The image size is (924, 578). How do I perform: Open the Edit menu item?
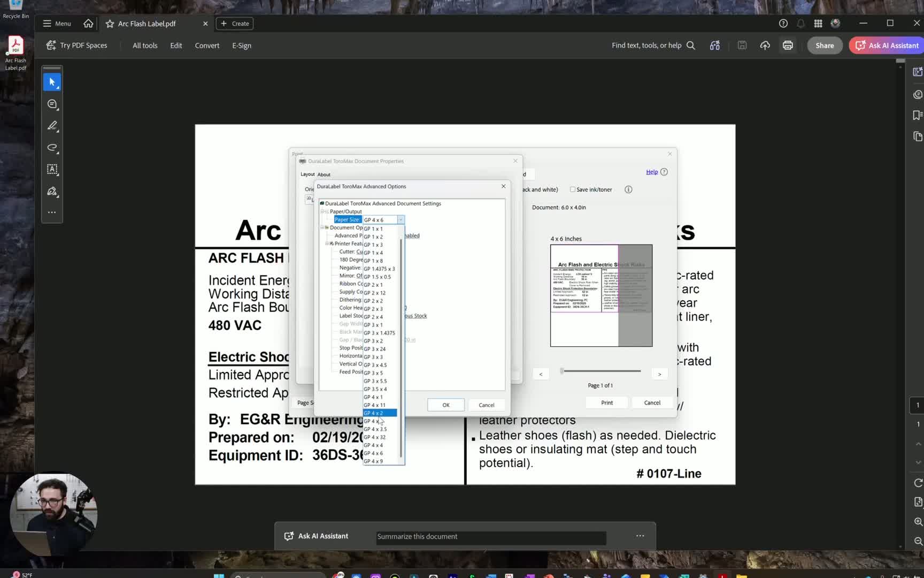pos(176,45)
